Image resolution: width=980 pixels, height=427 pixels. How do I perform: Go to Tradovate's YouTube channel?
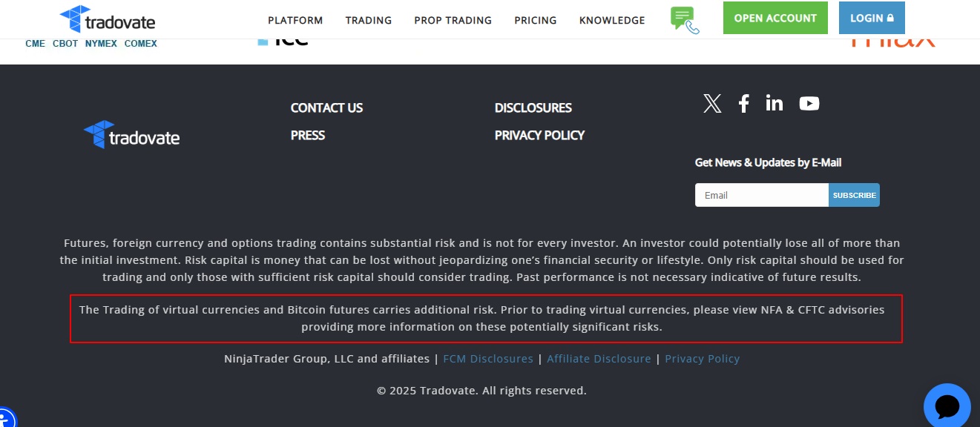tap(809, 104)
